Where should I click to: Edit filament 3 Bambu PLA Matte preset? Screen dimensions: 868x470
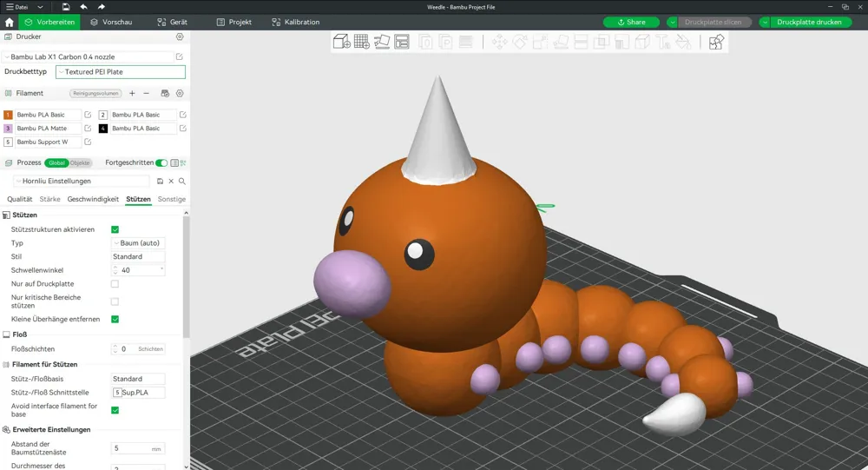[x=88, y=128]
